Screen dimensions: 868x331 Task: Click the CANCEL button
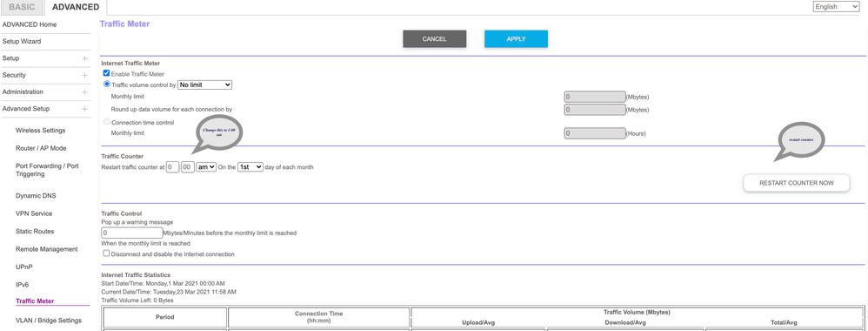tap(435, 39)
